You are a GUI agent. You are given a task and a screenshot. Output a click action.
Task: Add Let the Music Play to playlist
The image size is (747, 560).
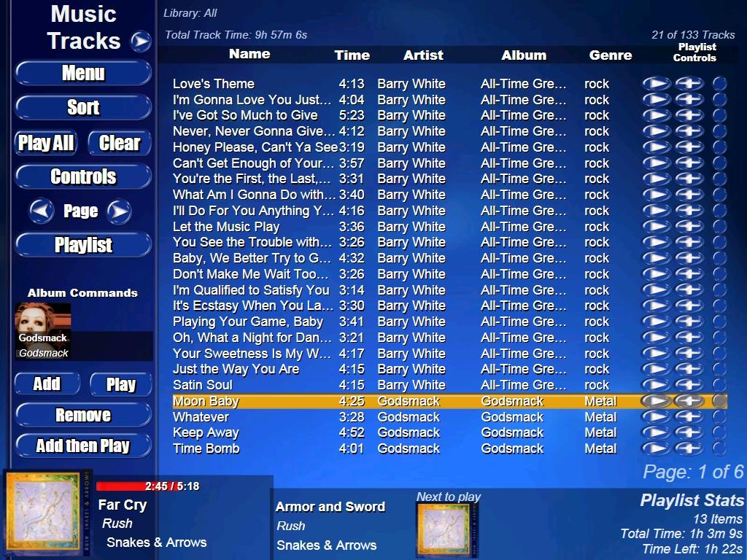(x=689, y=227)
